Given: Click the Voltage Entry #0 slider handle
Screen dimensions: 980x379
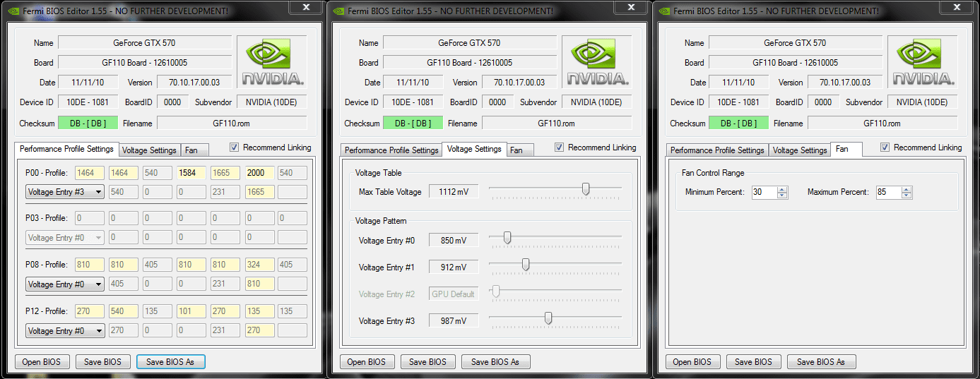Looking at the screenshot, I should point(507,238).
